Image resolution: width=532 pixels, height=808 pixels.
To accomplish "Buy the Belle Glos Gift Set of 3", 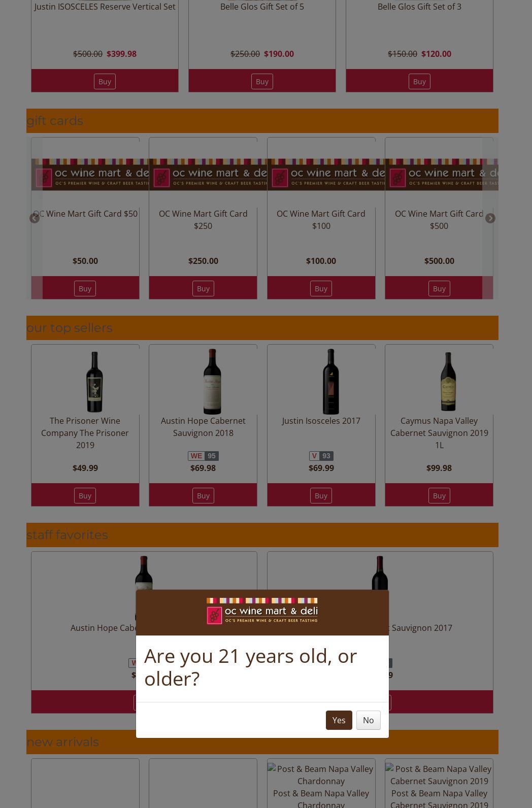I will [419, 81].
